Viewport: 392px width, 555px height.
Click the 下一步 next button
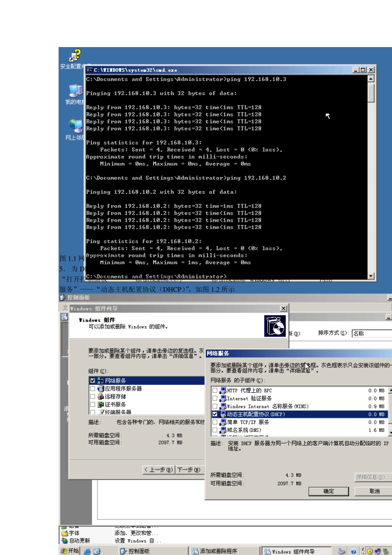190,470
